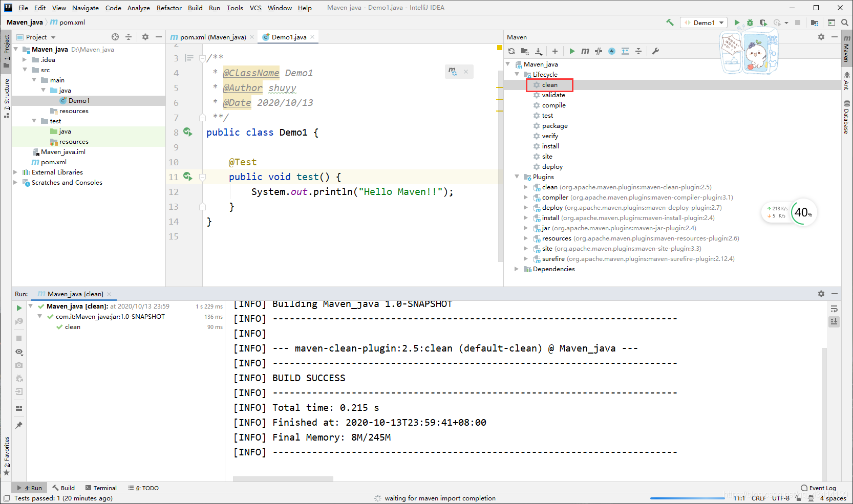Click UTF-8 encoding in status bar
The height and width of the screenshot is (504, 853).
(x=781, y=498)
